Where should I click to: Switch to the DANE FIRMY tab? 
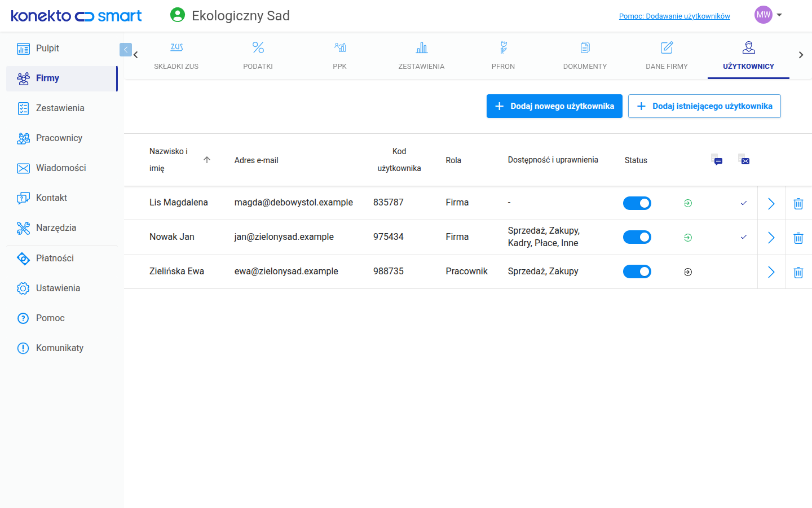pos(667,55)
